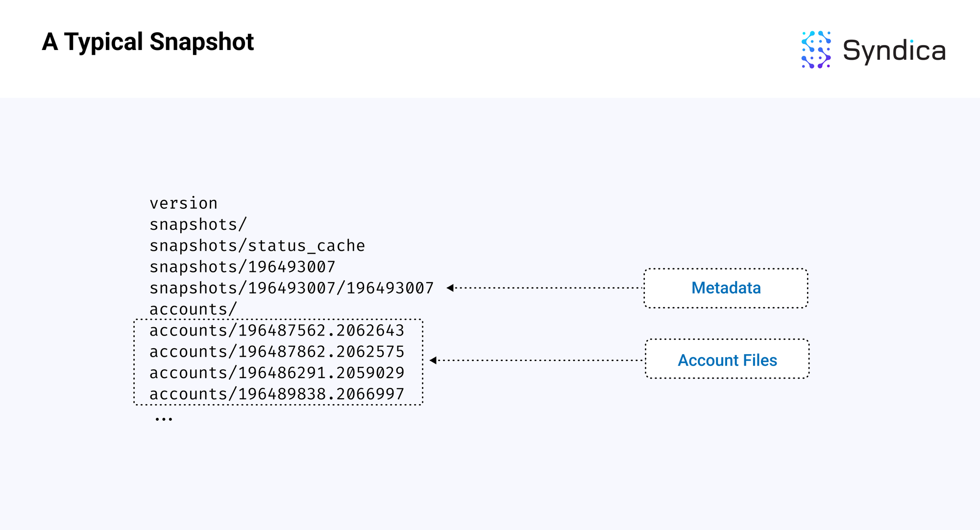Select the Account Files label box

(x=727, y=360)
